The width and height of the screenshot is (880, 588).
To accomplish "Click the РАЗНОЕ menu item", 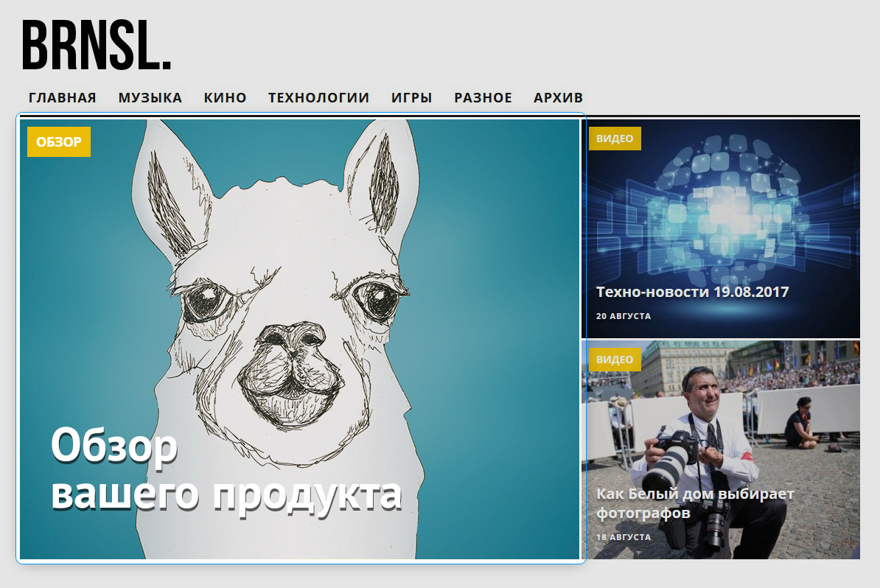I will coord(483,98).
